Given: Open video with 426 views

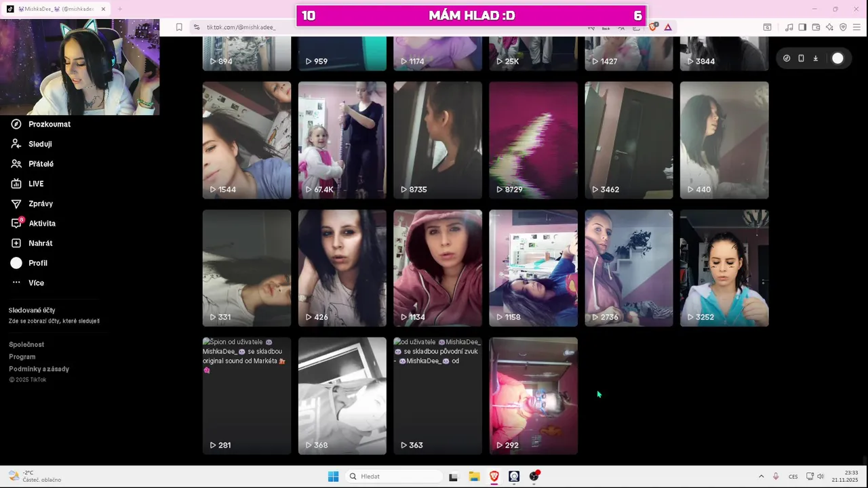Looking at the screenshot, I should coord(342,268).
